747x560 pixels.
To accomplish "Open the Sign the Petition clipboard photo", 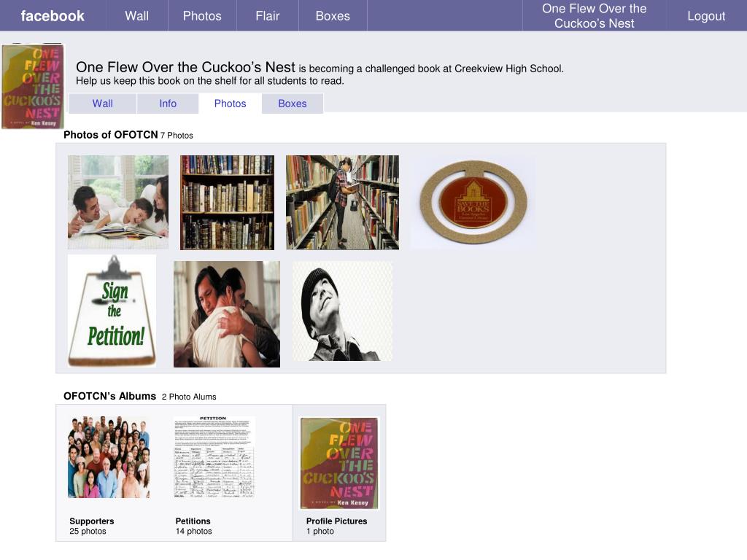I will click(112, 311).
